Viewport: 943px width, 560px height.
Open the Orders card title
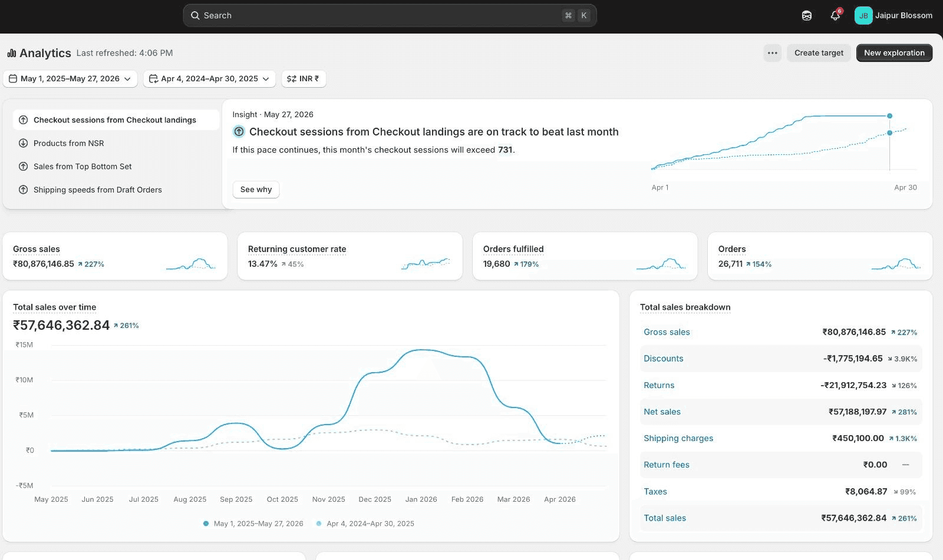coord(732,249)
